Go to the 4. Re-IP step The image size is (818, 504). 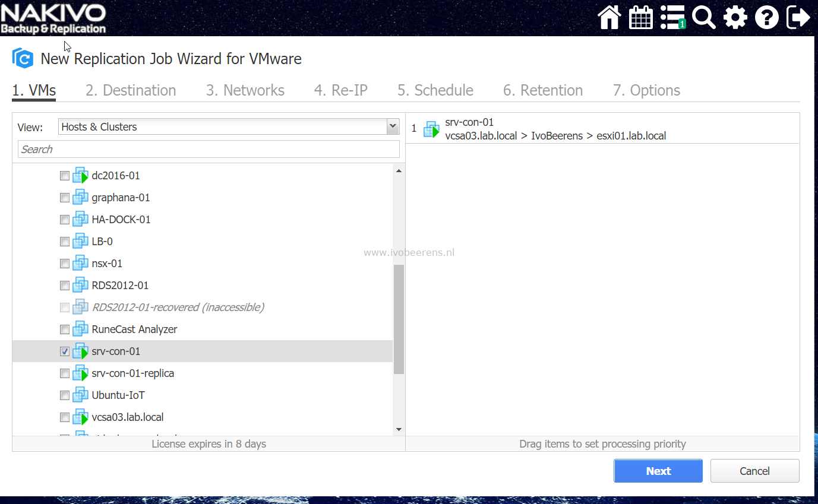(x=341, y=90)
